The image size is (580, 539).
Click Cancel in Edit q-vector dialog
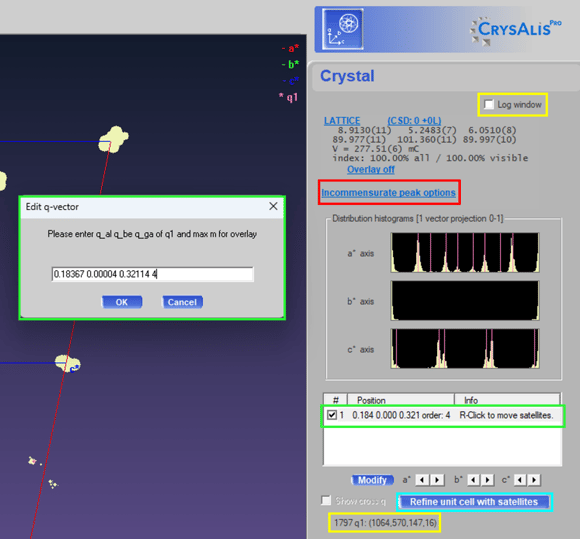(x=182, y=302)
